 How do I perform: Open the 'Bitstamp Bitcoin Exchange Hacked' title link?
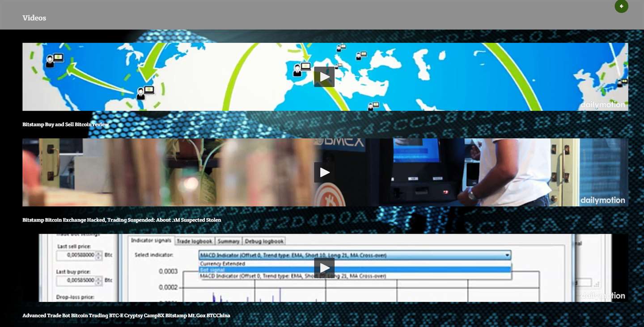pyautogui.click(x=122, y=220)
